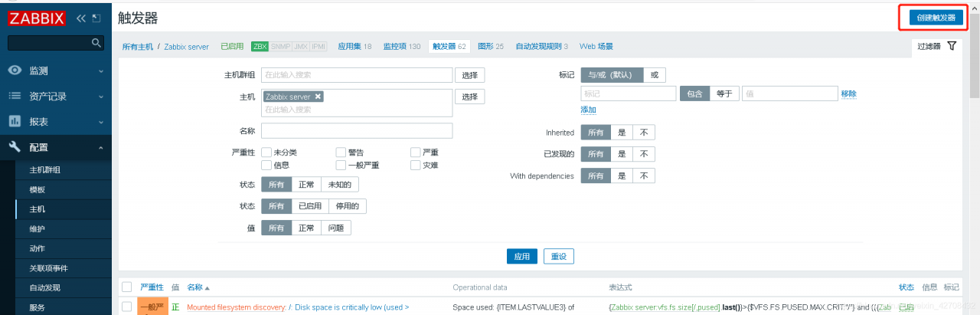Select 已启用 status option

click(x=310, y=206)
